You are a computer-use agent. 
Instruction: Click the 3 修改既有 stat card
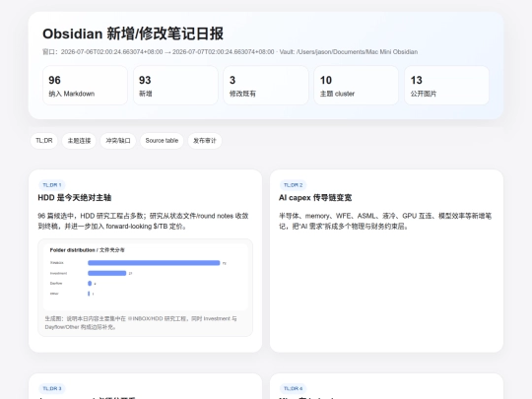pos(266,86)
